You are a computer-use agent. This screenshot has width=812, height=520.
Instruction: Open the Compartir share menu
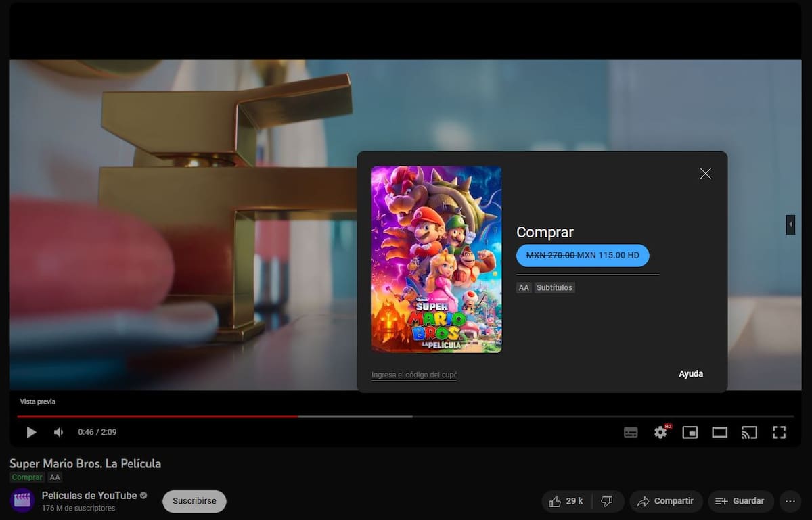click(x=667, y=501)
